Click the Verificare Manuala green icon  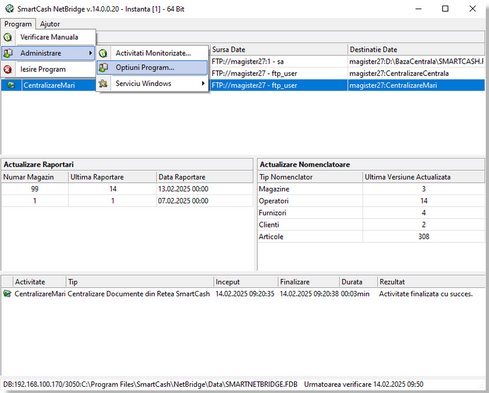[8, 37]
